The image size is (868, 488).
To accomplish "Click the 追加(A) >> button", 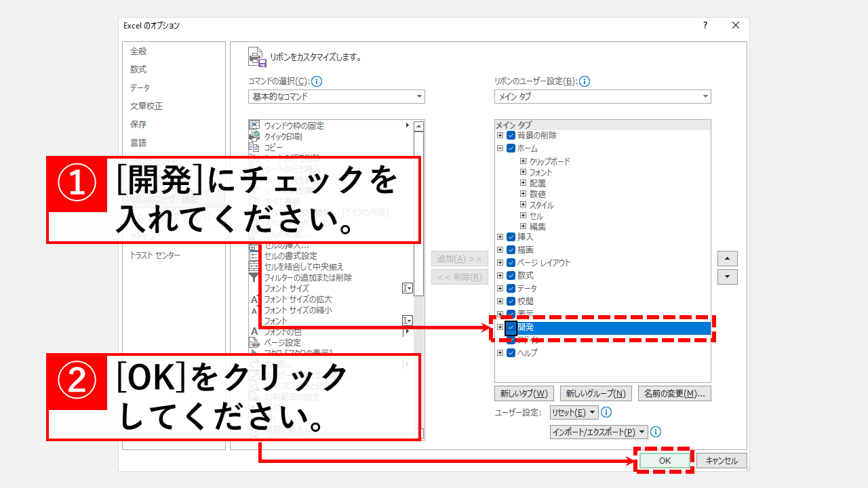I will [x=460, y=259].
